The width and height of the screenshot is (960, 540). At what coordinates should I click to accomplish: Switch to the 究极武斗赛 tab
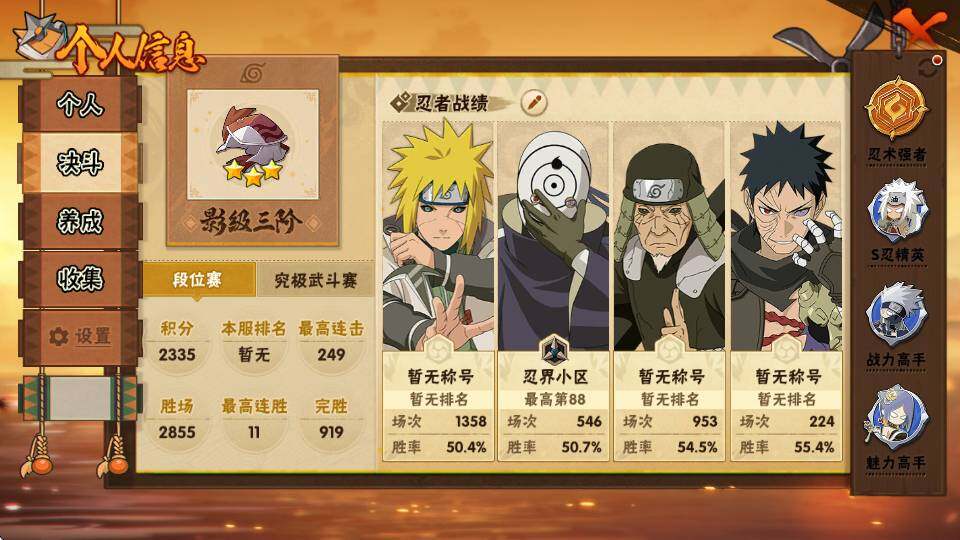click(315, 280)
